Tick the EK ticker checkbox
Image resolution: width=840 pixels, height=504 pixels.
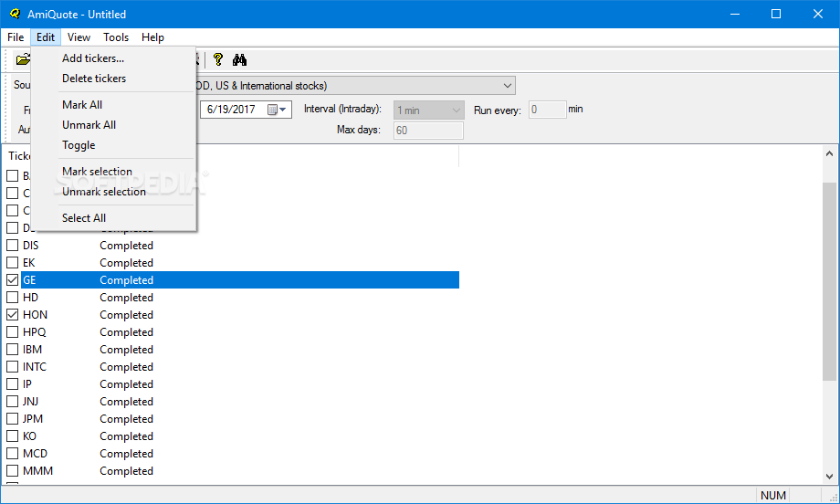[12, 262]
